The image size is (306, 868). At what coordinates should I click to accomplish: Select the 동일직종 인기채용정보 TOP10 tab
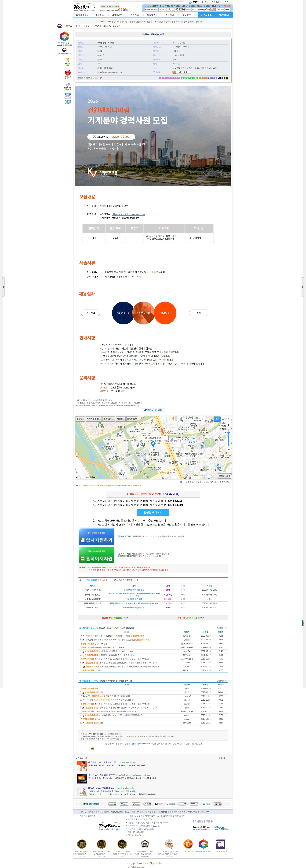click(191, 618)
